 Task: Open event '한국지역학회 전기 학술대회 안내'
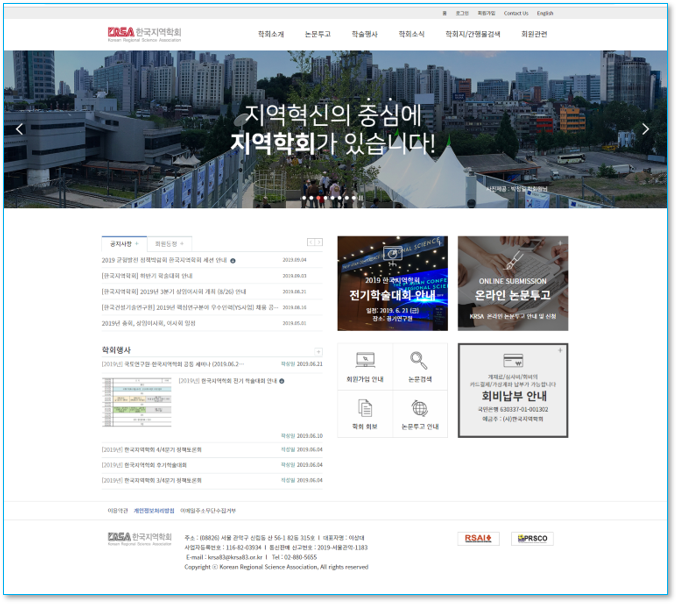coord(228,381)
